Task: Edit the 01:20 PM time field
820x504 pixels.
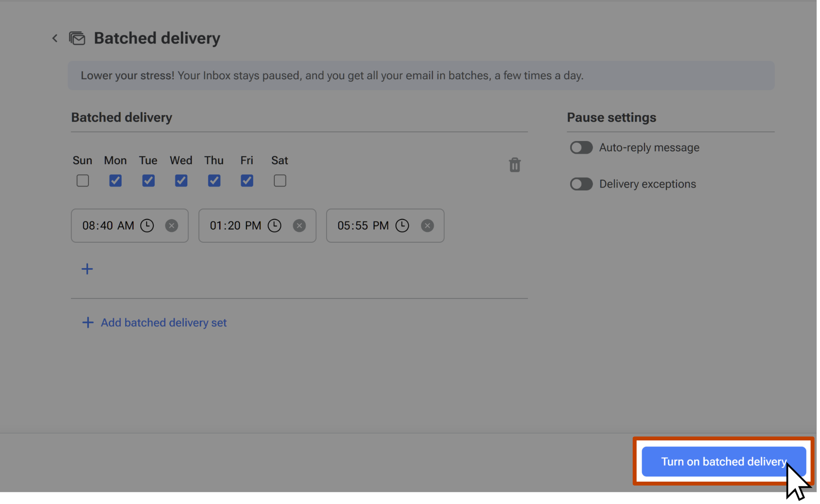Action: (257, 226)
